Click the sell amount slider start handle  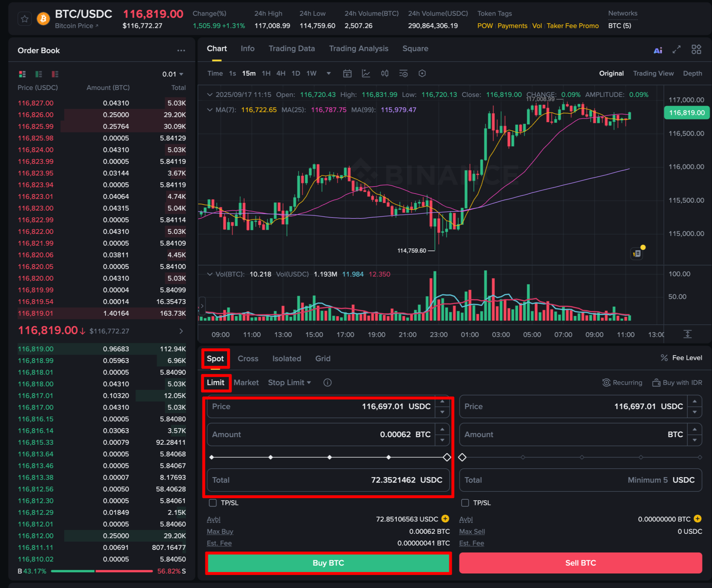[x=462, y=457]
